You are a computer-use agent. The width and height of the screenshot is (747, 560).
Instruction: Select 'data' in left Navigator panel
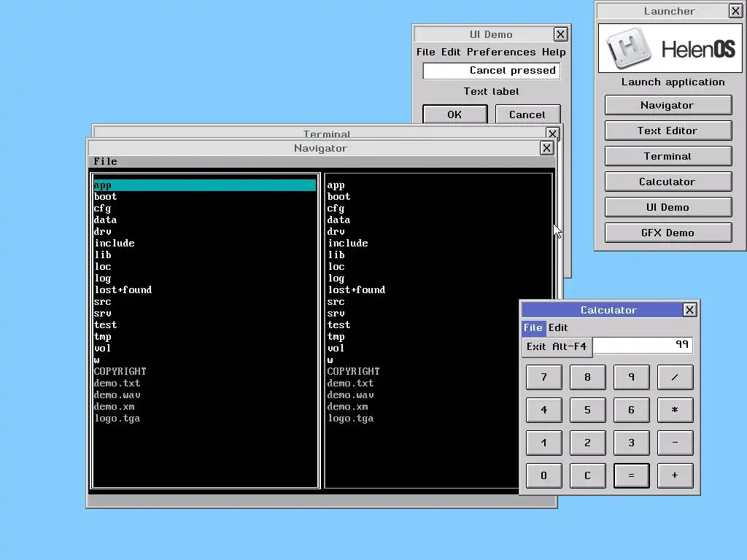click(204, 220)
